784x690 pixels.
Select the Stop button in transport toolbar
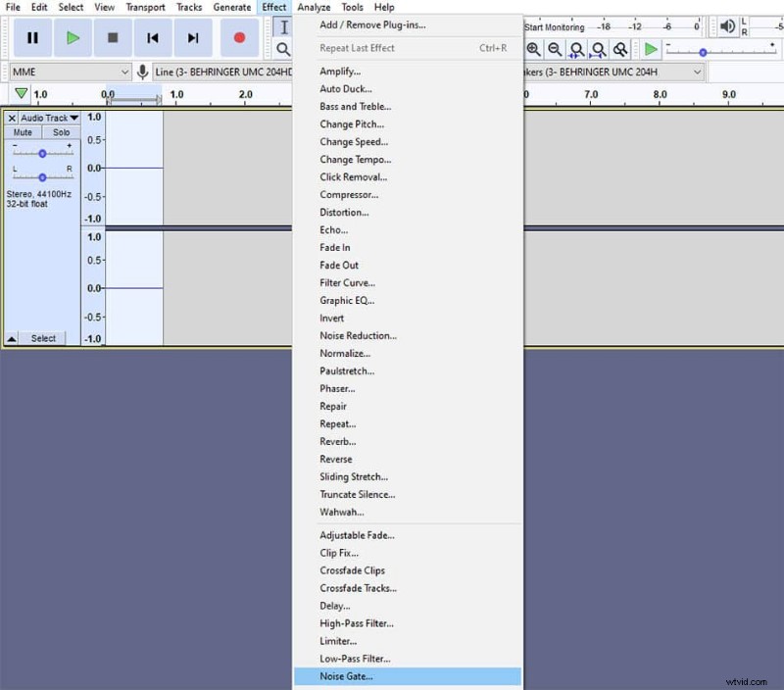(x=112, y=36)
